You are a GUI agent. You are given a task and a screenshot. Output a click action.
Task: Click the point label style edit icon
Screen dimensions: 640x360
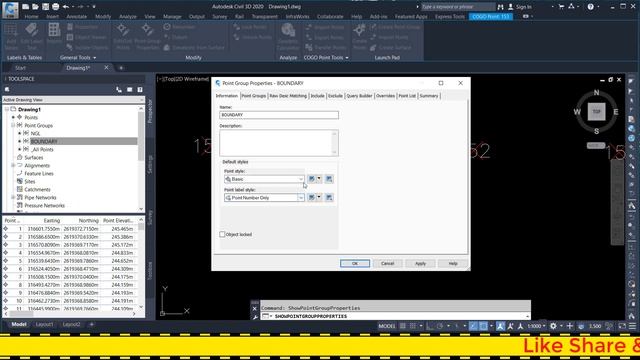(312, 198)
